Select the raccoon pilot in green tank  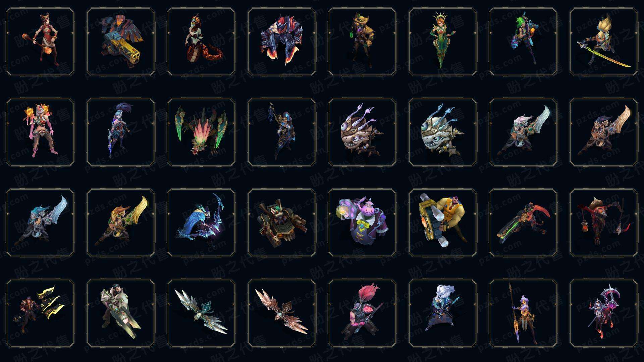(282, 223)
